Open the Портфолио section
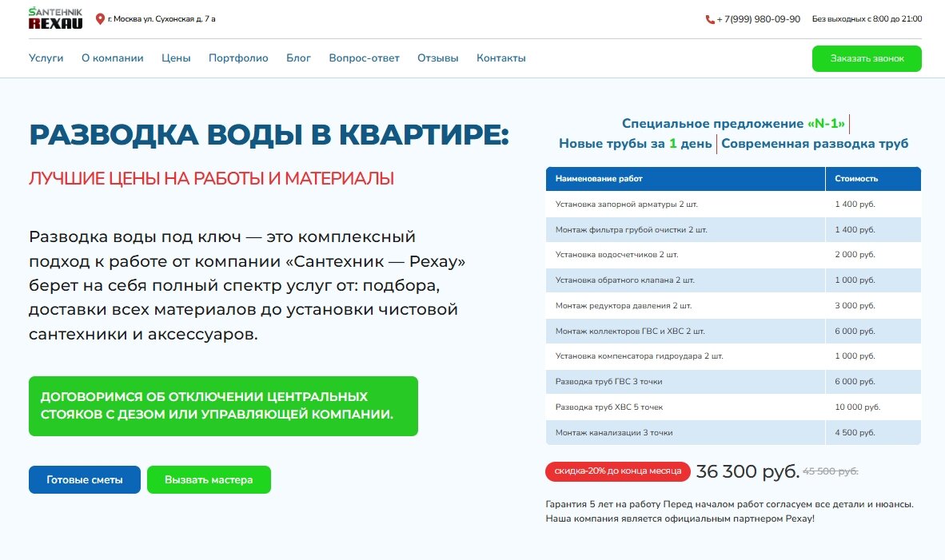This screenshot has width=945, height=560. click(238, 58)
